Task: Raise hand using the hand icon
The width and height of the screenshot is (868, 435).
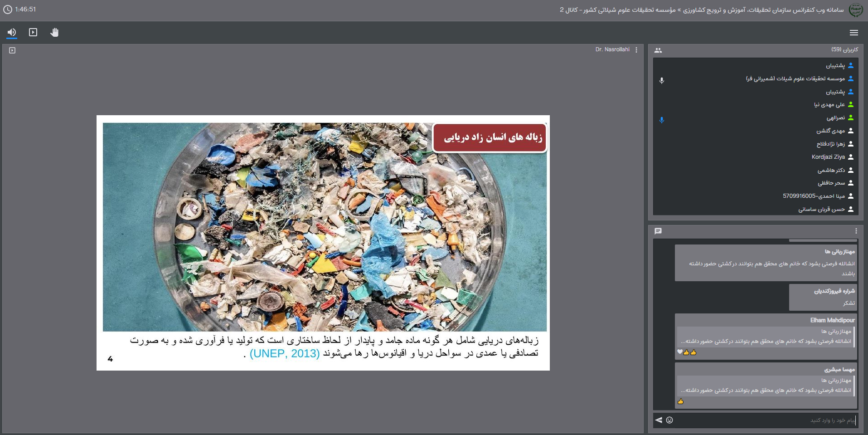Action: [54, 32]
